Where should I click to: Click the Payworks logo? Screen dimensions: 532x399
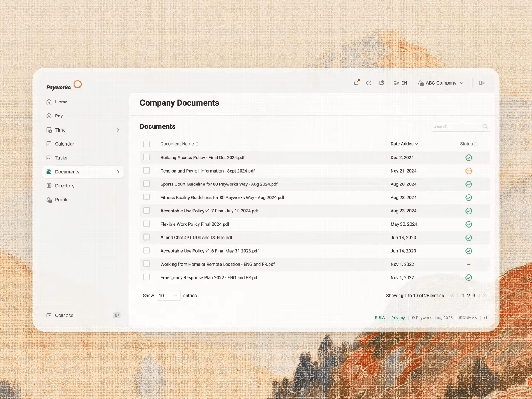(64, 85)
